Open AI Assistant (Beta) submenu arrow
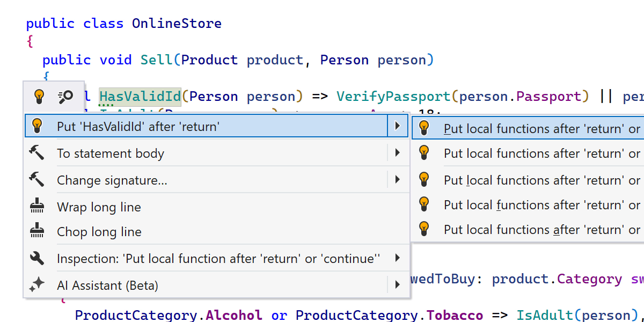 pyautogui.click(x=397, y=285)
